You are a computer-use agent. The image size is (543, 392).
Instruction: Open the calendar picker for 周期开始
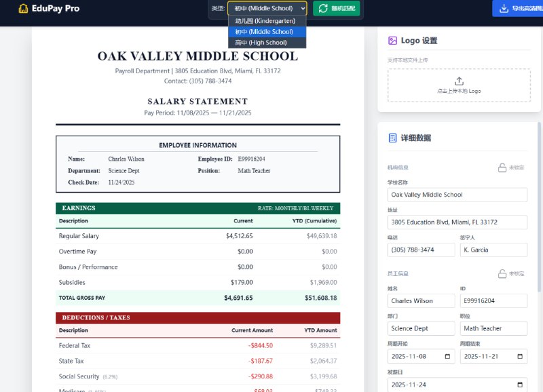(x=448, y=356)
